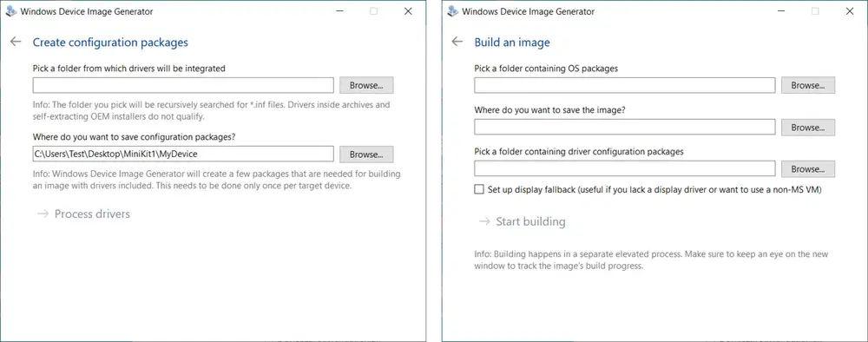Click the Build an image heading

(512, 43)
